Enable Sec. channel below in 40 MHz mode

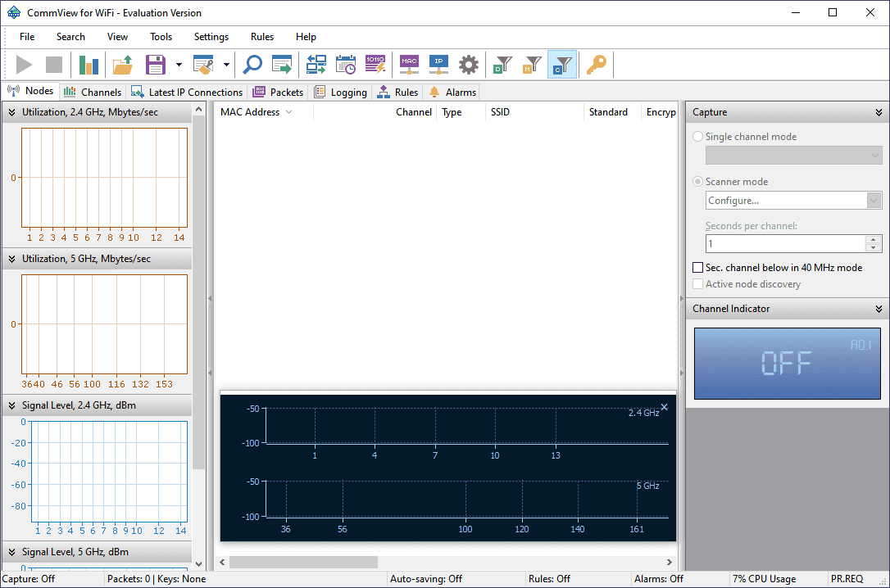click(x=698, y=268)
